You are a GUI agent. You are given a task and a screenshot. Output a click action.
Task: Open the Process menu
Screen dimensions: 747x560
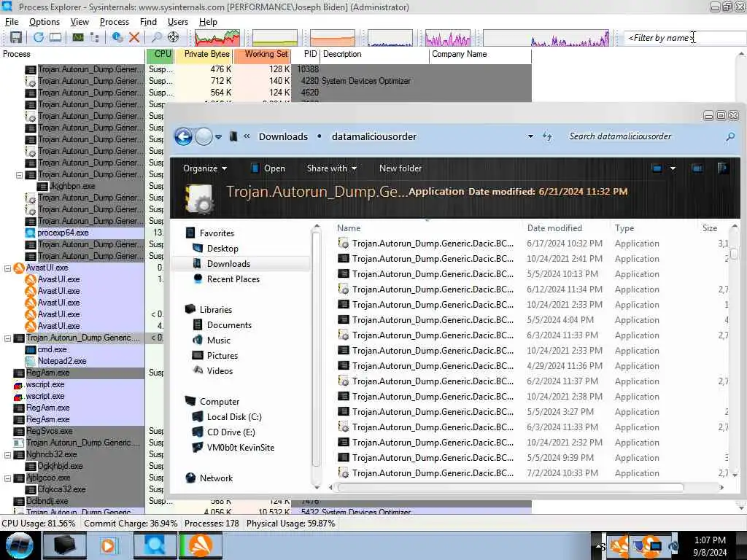coord(115,22)
